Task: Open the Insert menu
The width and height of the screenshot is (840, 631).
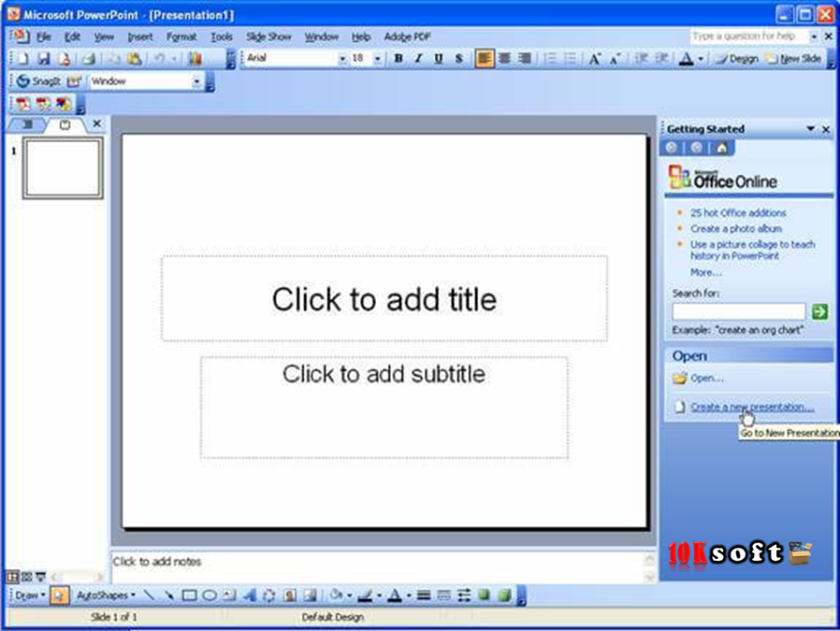Action: pos(140,37)
